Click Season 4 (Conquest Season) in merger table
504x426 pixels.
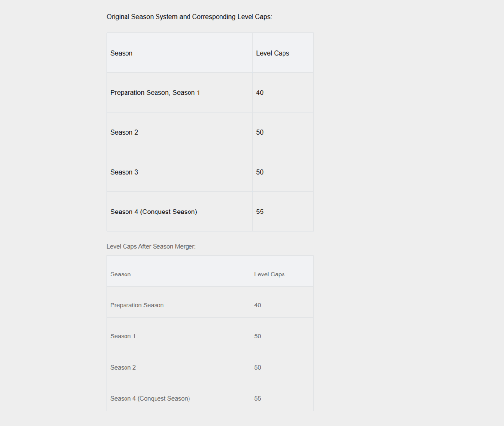point(150,398)
